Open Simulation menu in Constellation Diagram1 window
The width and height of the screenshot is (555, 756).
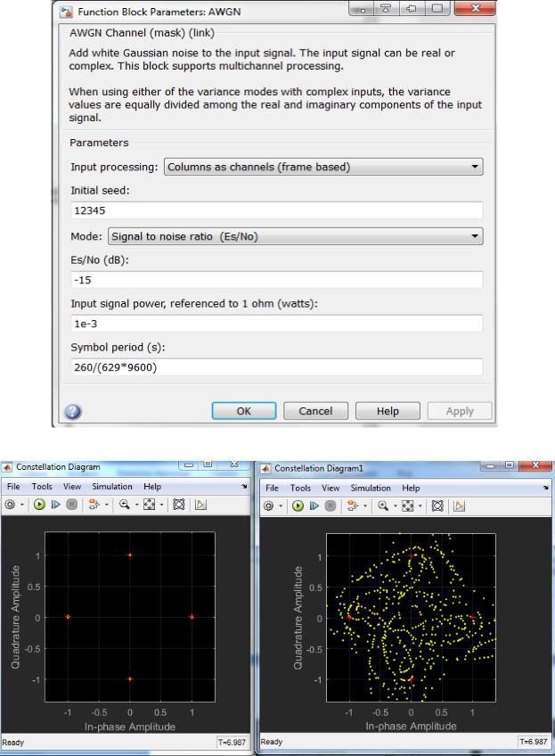click(x=371, y=488)
